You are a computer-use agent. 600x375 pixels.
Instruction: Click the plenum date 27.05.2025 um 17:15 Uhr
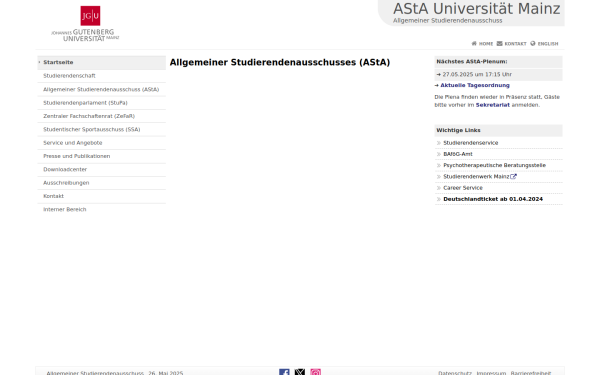[x=477, y=75]
